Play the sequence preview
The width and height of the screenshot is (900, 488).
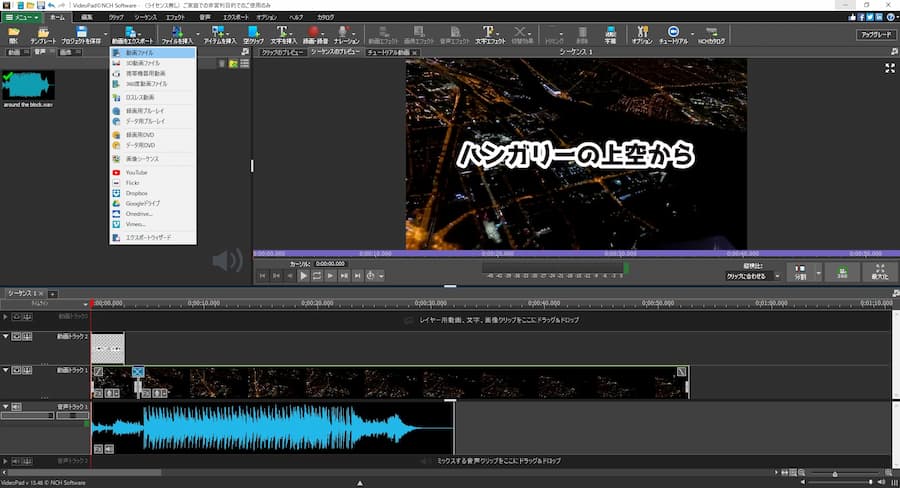point(303,276)
